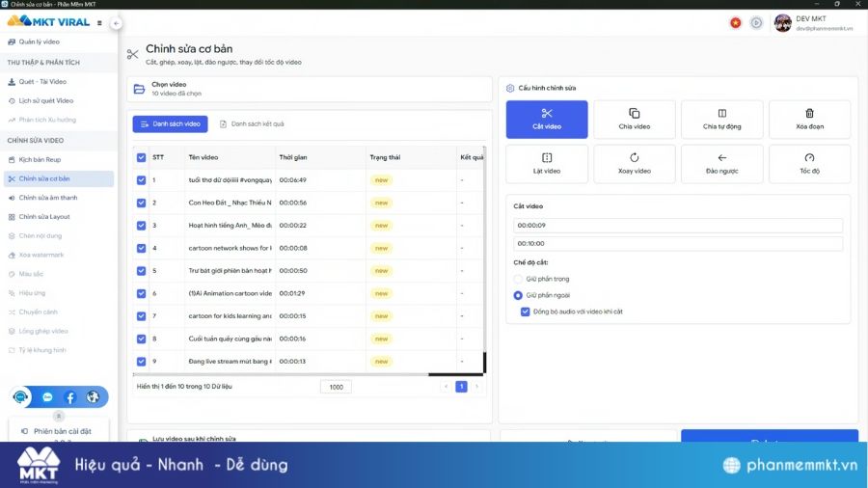The image size is (868, 488).
Task: Click the Thời gian column header
Action: pos(293,157)
